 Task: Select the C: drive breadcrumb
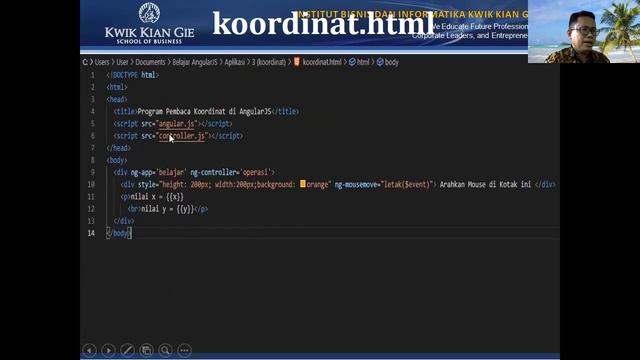click(x=85, y=62)
